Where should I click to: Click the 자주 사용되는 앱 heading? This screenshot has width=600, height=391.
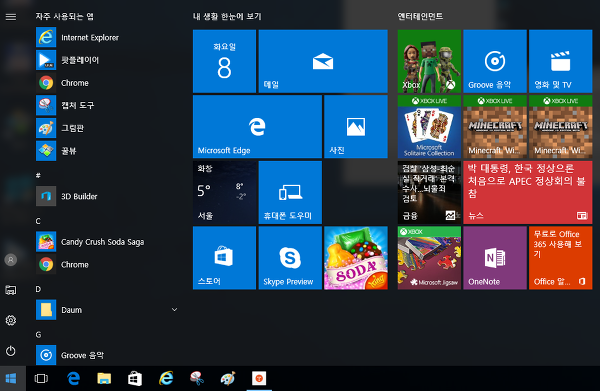[64, 16]
